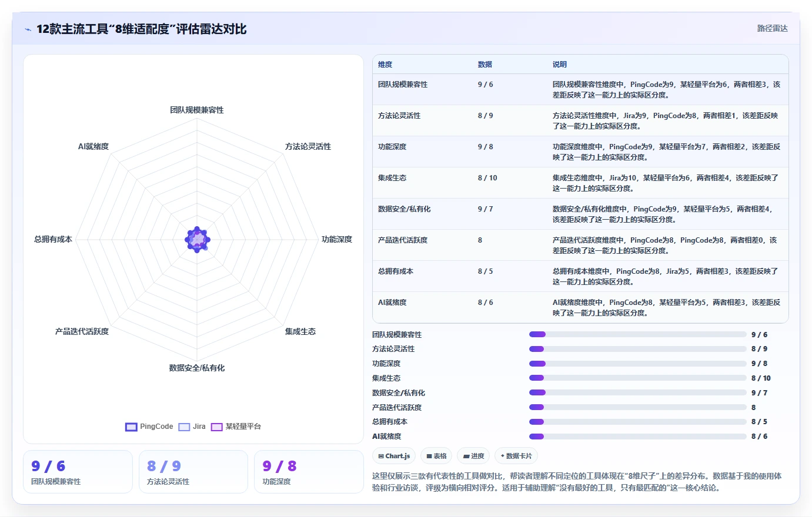Click the AI就绪度 label in the progress list
The image size is (812, 517).
click(x=387, y=437)
